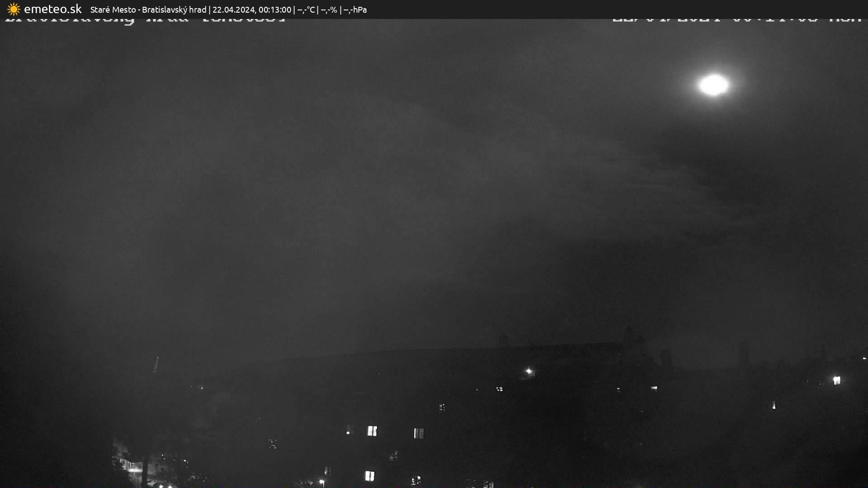
Task: Click the sun logo icon
Action: point(14,9)
